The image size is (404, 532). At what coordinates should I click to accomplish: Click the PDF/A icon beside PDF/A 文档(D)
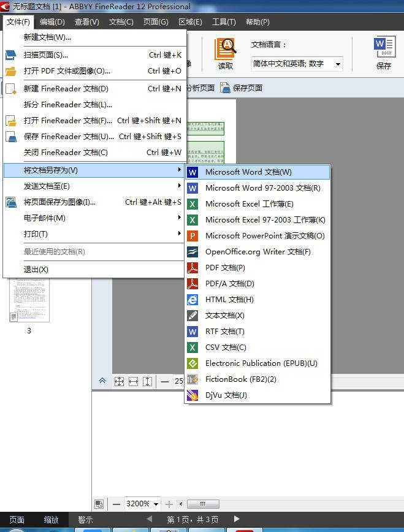(192, 284)
